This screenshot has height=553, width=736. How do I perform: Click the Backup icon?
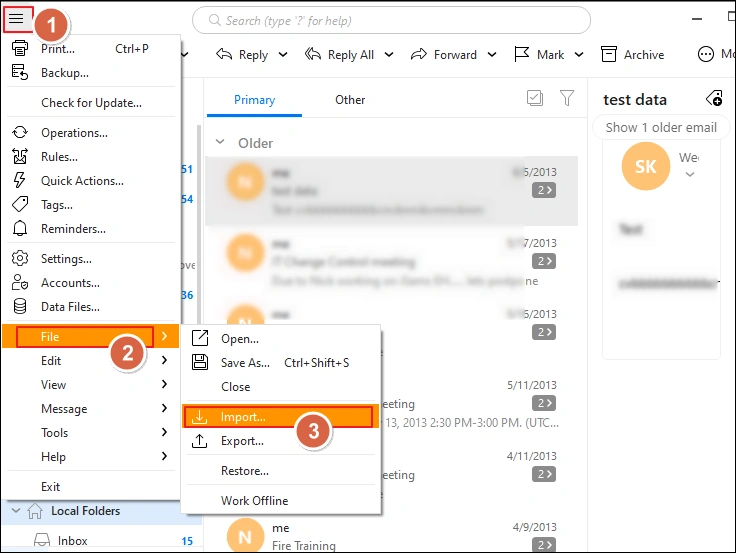pyautogui.click(x=20, y=72)
